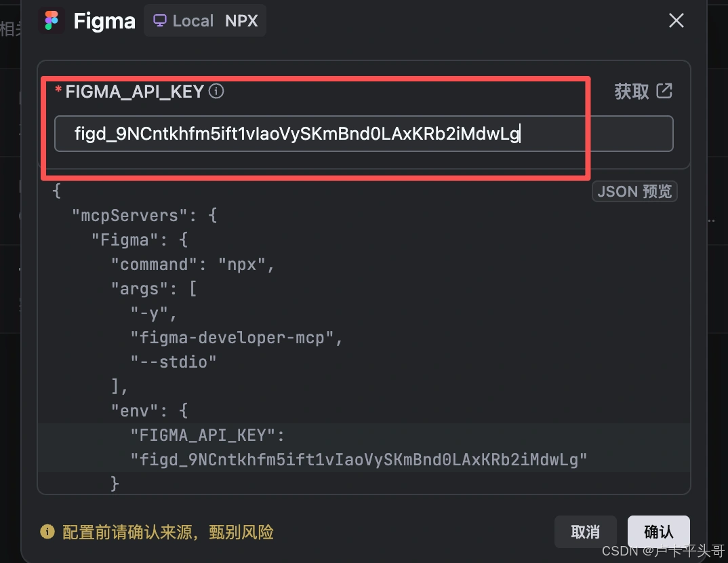728x563 pixels.
Task: Click the 取消 cancel button
Action: point(585,531)
